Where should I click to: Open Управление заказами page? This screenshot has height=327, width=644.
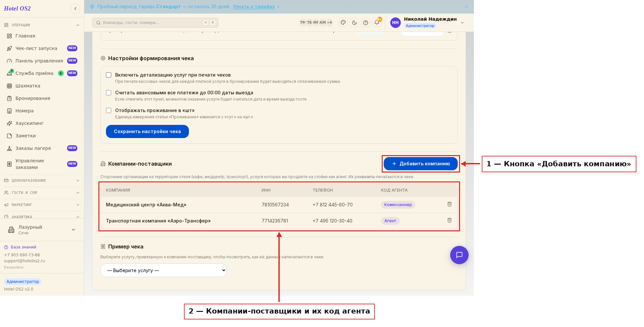click(42, 164)
